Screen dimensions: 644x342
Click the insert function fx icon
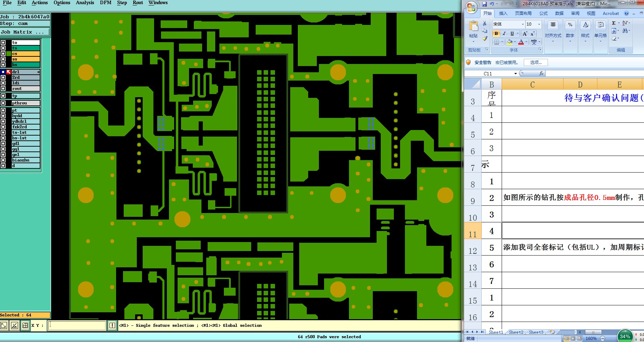[541, 73]
